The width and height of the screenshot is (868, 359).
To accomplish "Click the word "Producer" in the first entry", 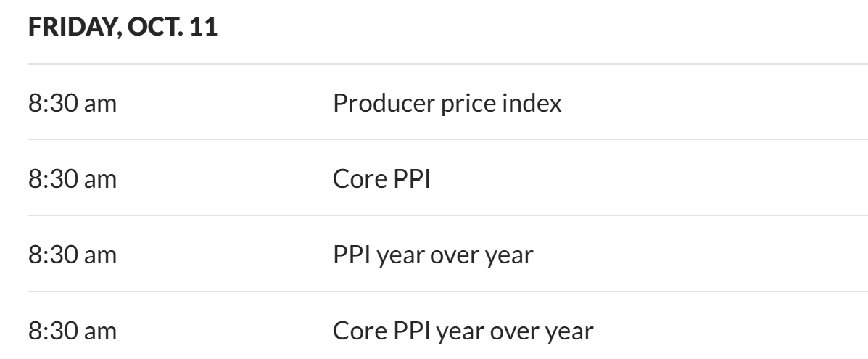I will click(377, 103).
